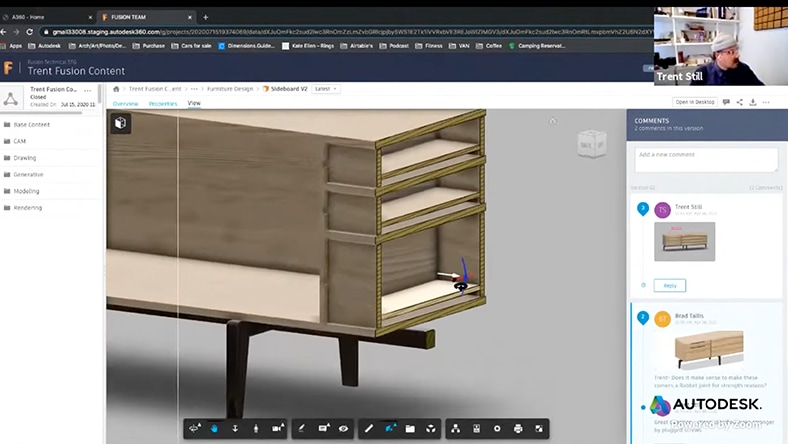
Task: Open the Model Browser tool
Action: (454, 428)
